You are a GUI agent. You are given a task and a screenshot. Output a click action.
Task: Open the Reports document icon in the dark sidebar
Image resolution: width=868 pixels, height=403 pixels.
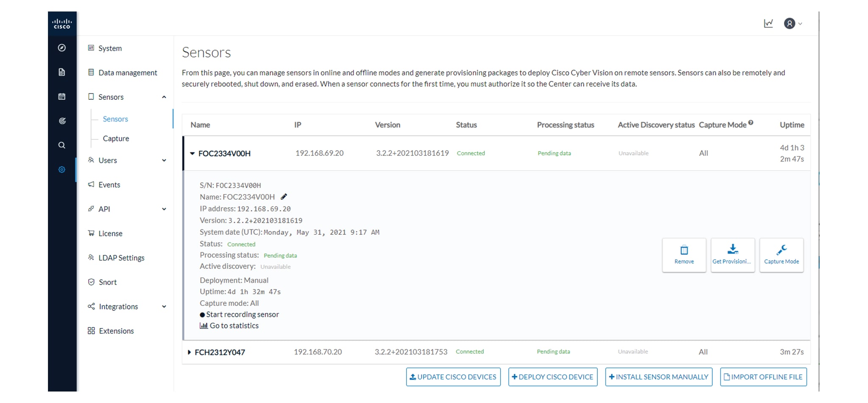click(62, 72)
